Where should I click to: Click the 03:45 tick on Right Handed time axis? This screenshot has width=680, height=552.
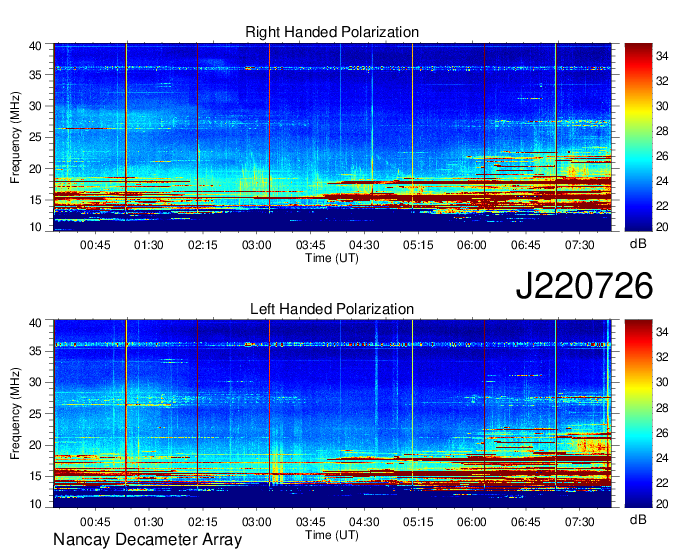311,245
